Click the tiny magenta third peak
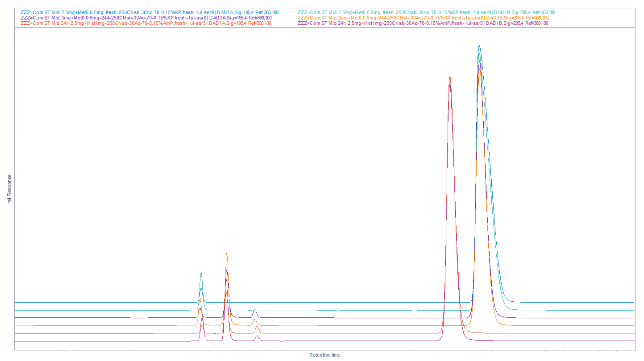The height and width of the screenshot is (361, 644). [x=257, y=336]
